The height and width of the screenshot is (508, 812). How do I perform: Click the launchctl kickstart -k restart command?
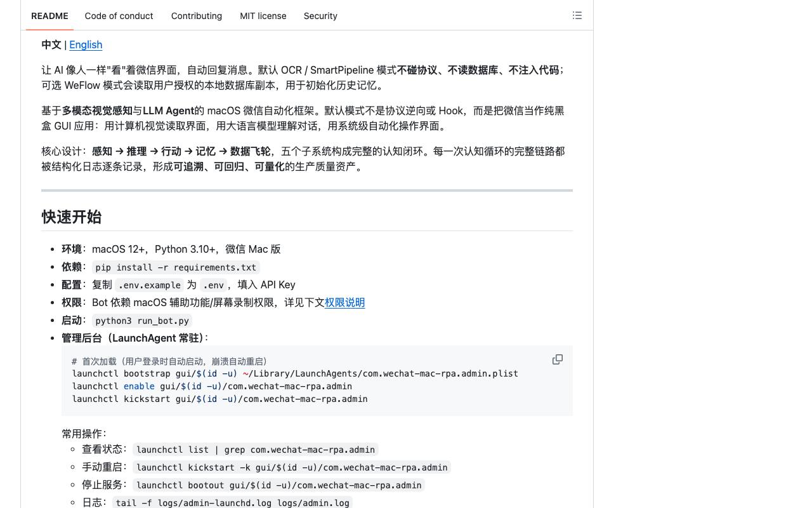click(x=292, y=467)
